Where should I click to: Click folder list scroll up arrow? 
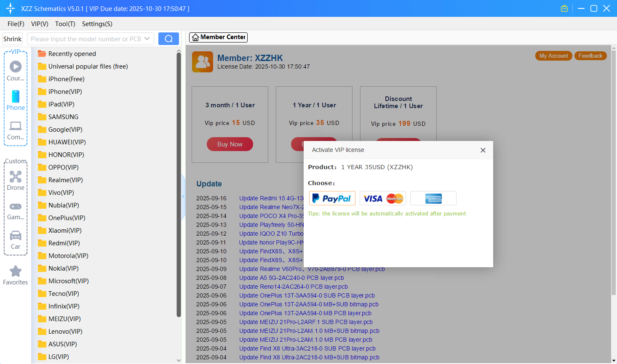coord(179,51)
